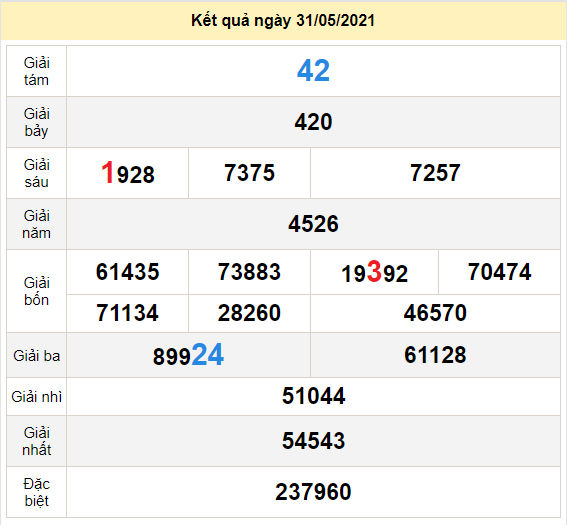Select Giải bốn number 46570

click(x=435, y=313)
